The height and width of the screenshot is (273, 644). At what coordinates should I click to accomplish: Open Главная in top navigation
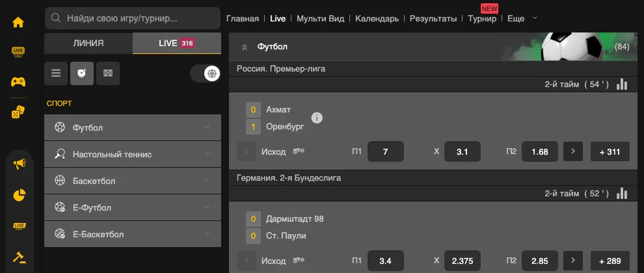pyautogui.click(x=243, y=18)
